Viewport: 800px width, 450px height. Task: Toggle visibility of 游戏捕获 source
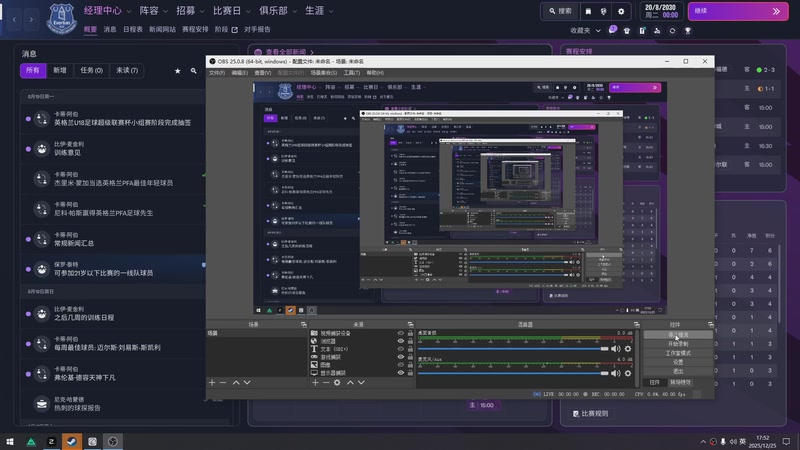coord(401,357)
